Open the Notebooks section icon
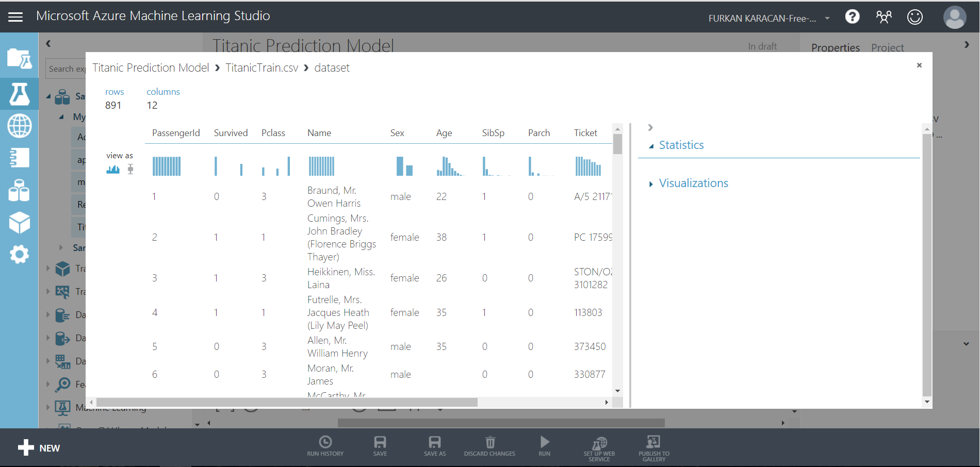The width and height of the screenshot is (980, 467). pyautogui.click(x=19, y=158)
